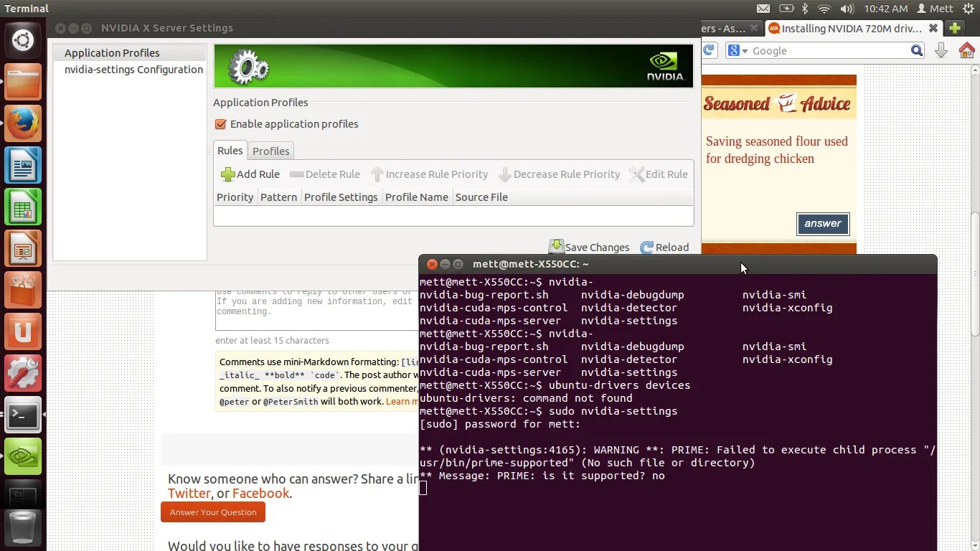Launch Firefox from the launcher

[x=23, y=124]
